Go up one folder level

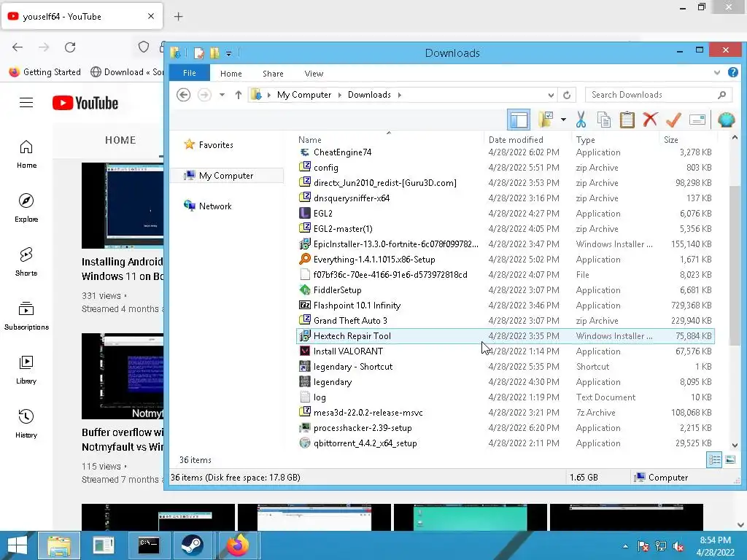(239, 95)
